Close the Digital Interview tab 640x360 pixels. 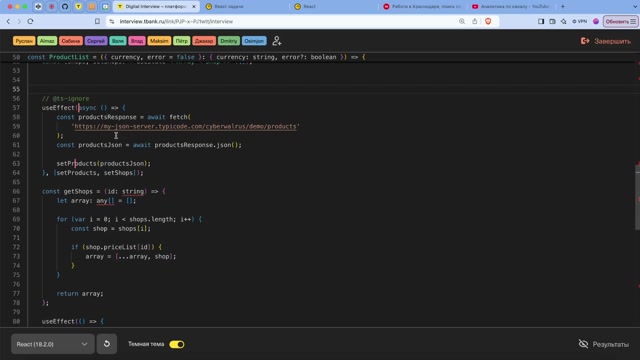[194, 7]
